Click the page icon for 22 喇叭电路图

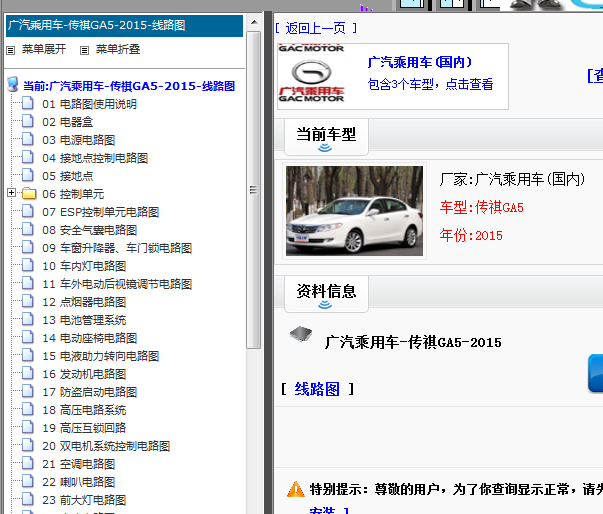tap(28, 481)
